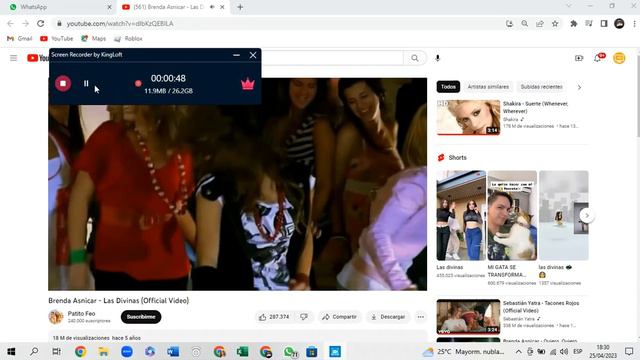Click the Suscribirme button
Viewport: 640px width, 360px height.
pyautogui.click(x=141, y=317)
